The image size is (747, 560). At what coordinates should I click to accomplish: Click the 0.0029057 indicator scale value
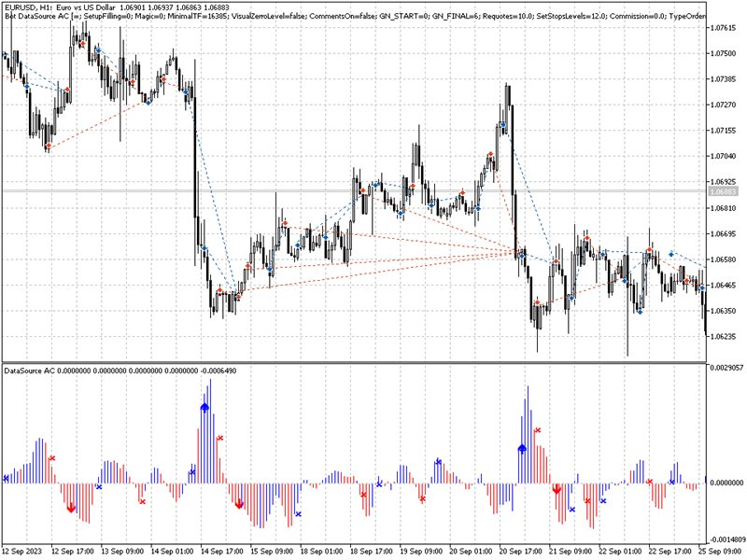point(726,368)
